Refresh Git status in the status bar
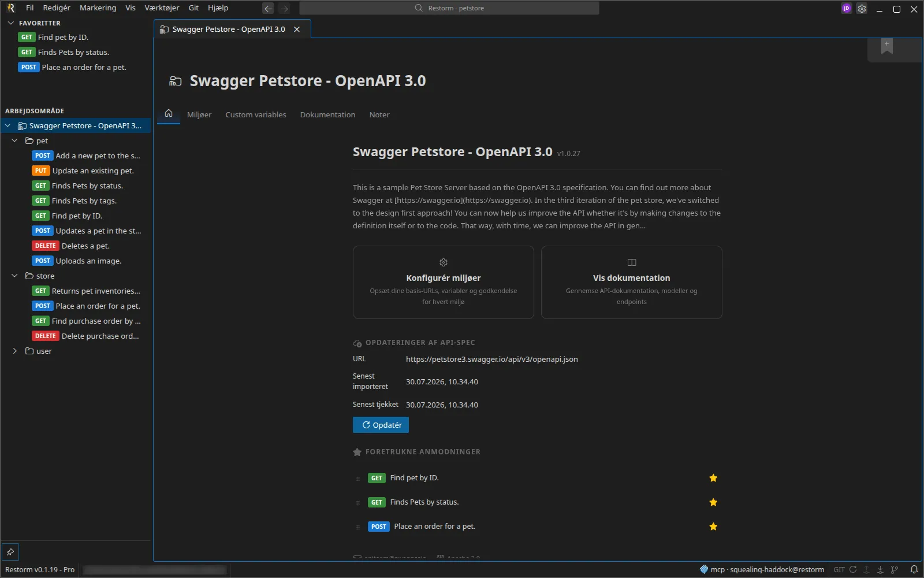The width and height of the screenshot is (924, 578). (x=853, y=569)
